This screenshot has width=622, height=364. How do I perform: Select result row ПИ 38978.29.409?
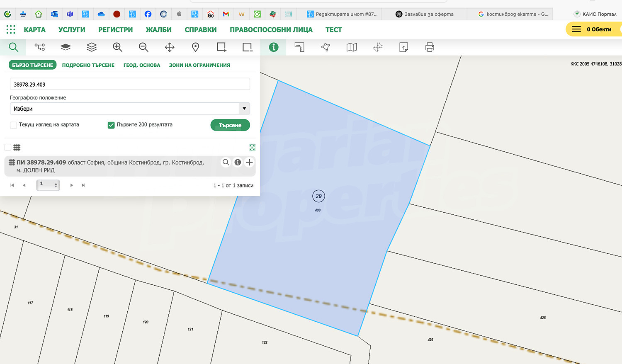point(130,166)
